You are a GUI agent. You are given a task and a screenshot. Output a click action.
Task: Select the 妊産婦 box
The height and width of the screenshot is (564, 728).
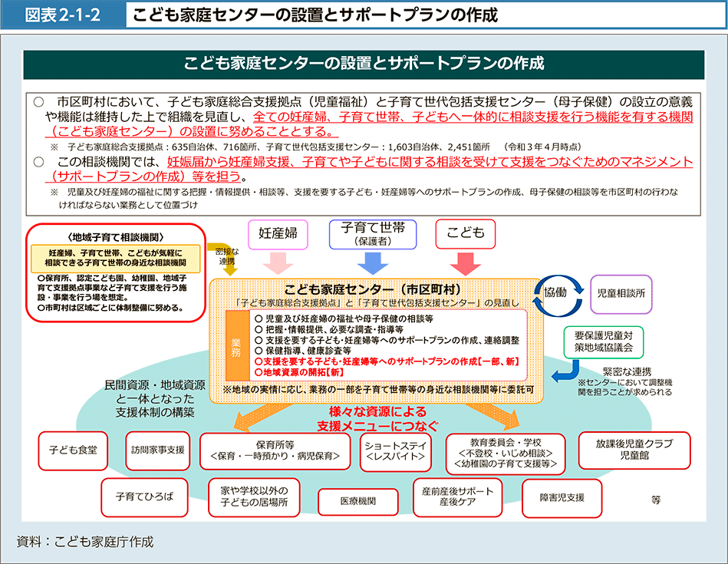pyautogui.click(x=278, y=234)
